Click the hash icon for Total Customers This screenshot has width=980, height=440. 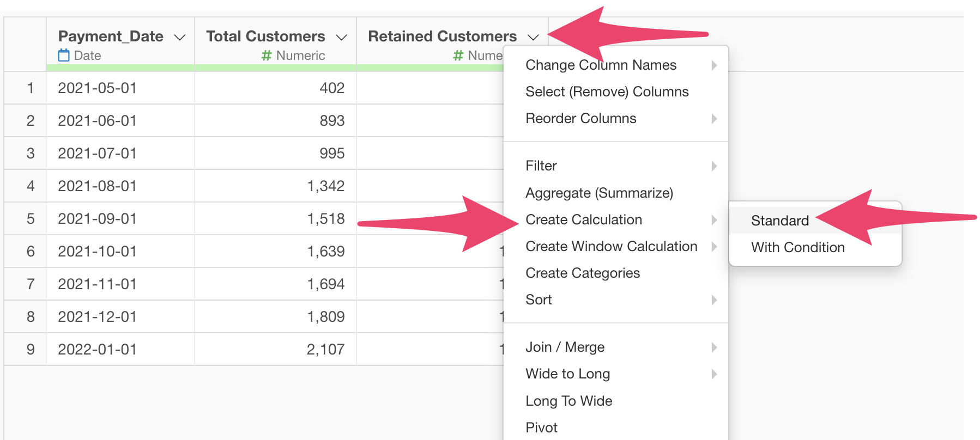267,56
